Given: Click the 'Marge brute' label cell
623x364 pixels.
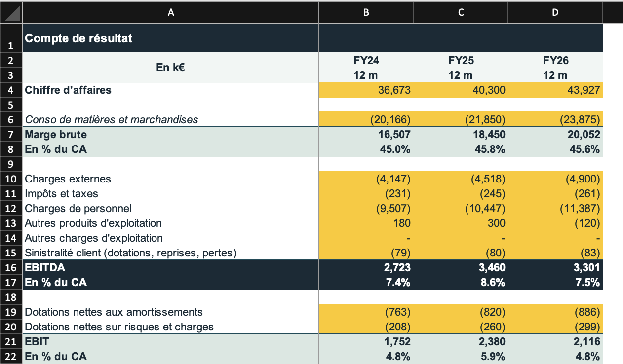Looking at the screenshot, I should (170, 135).
